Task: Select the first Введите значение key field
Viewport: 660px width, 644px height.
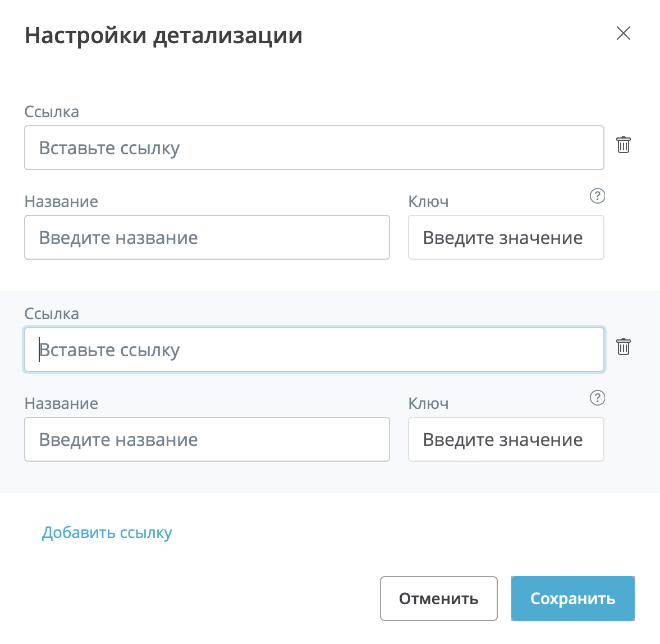Action: coord(506,238)
